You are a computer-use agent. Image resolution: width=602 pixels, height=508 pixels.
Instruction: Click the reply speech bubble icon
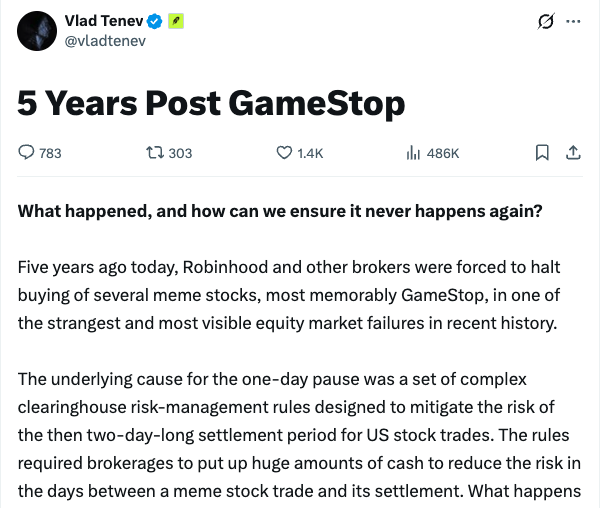27,153
